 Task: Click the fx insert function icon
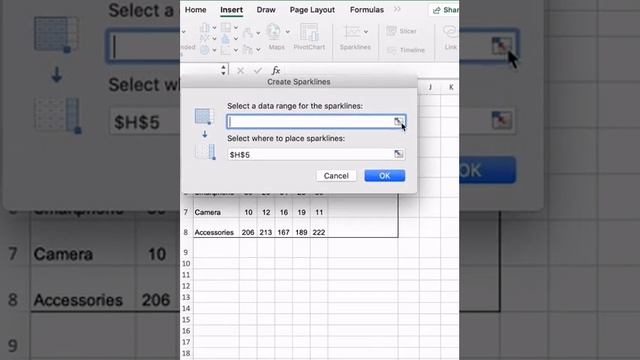point(276,70)
